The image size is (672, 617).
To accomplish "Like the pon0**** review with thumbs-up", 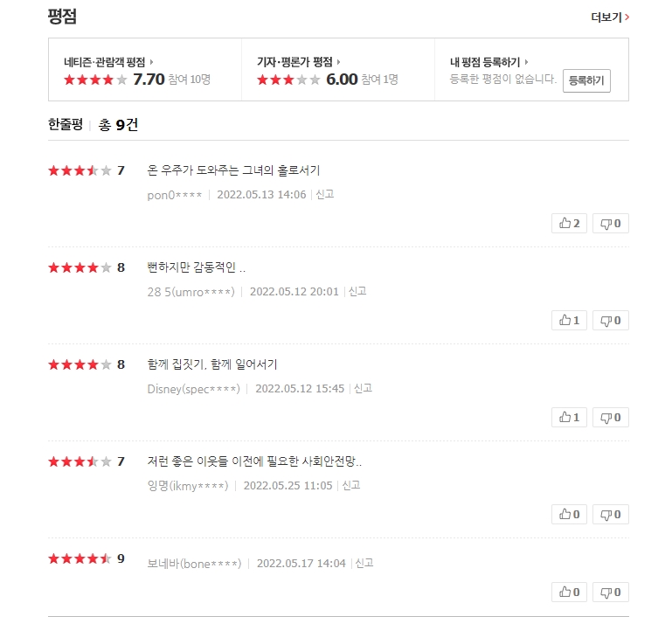I will point(569,224).
